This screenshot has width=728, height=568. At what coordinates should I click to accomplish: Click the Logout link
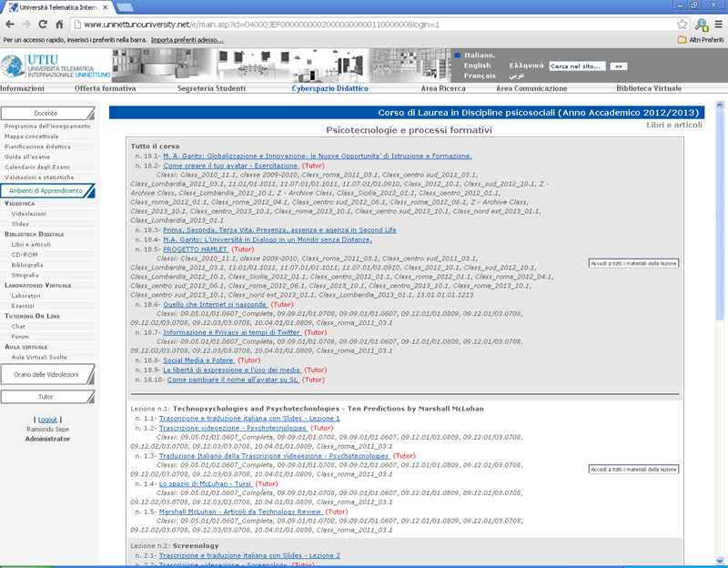pyautogui.click(x=47, y=419)
